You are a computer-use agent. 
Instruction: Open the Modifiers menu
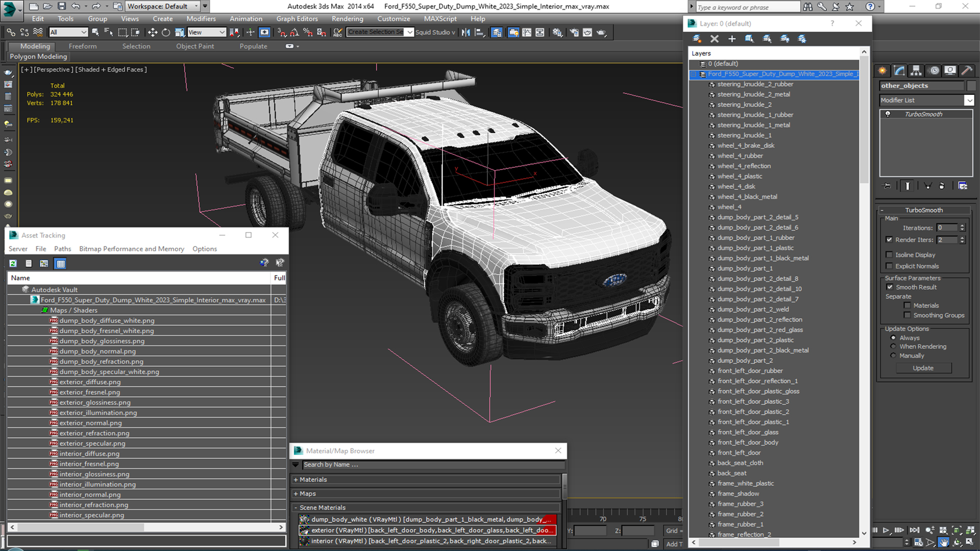click(x=201, y=19)
